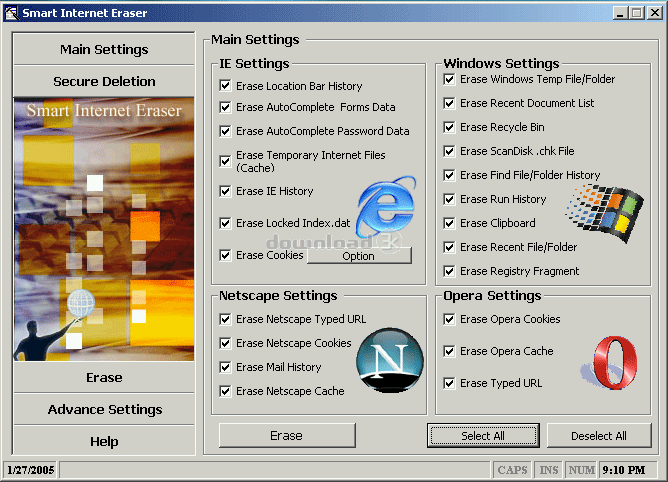Uncheck Erase Temporary Internet Files (Cache)
The height and width of the screenshot is (482, 668).
click(225, 161)
